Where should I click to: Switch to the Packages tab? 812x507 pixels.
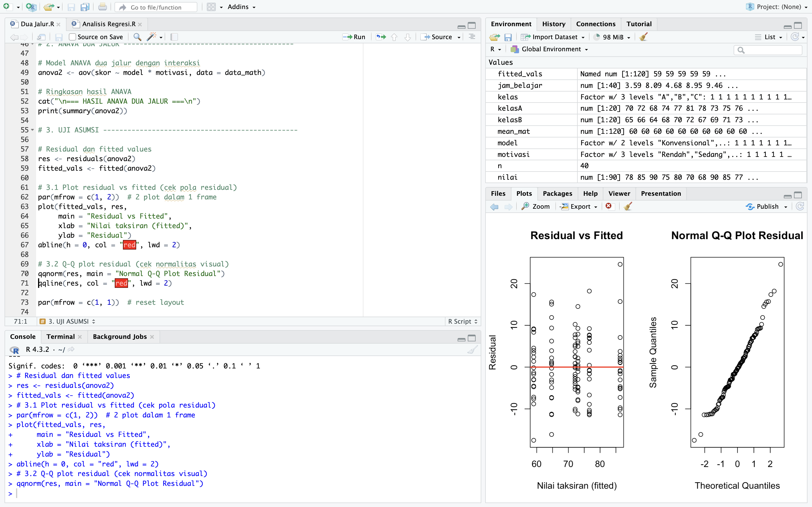pyautogui.click(x=557, y=194)
